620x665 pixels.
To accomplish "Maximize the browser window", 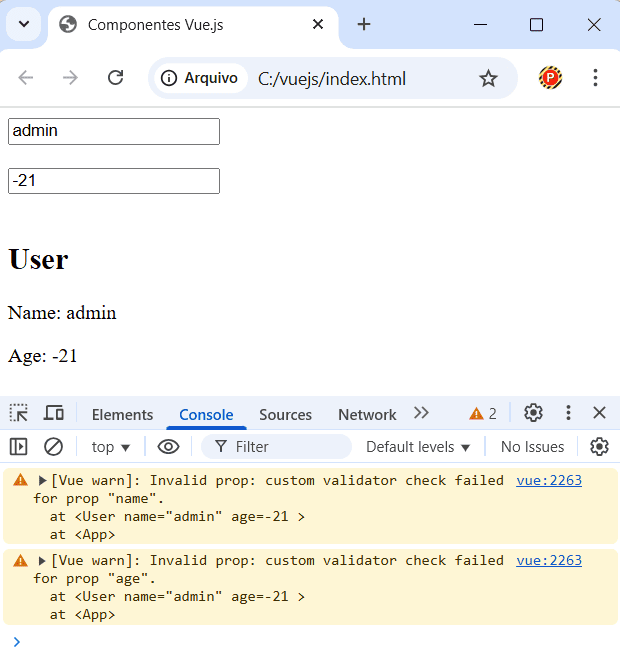I will [x=536, y=25].
